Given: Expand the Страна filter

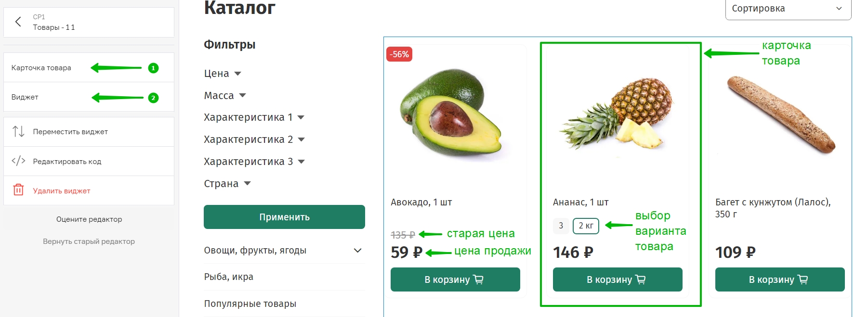Looking at the screenshot, I should 227,184.
